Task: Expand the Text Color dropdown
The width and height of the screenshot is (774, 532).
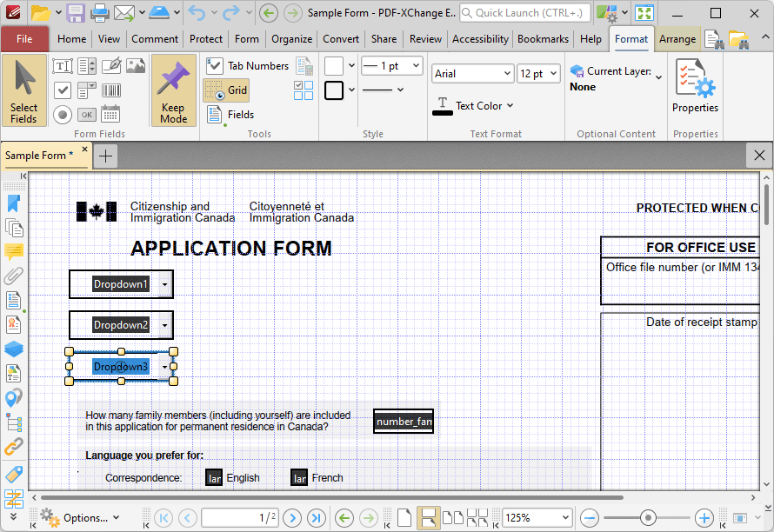Action: [510, 105]
